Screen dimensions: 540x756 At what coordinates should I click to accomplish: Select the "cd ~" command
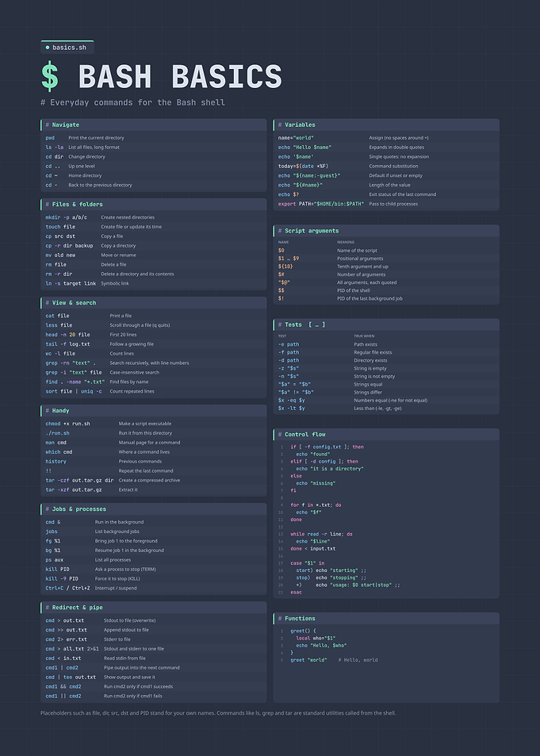pyautogui.click(x=52, y=175)
